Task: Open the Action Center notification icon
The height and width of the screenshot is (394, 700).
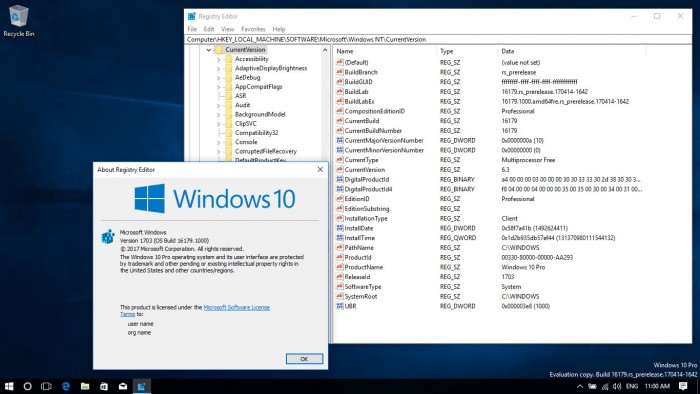Action: pyautogui.click(x=683, y=386)
